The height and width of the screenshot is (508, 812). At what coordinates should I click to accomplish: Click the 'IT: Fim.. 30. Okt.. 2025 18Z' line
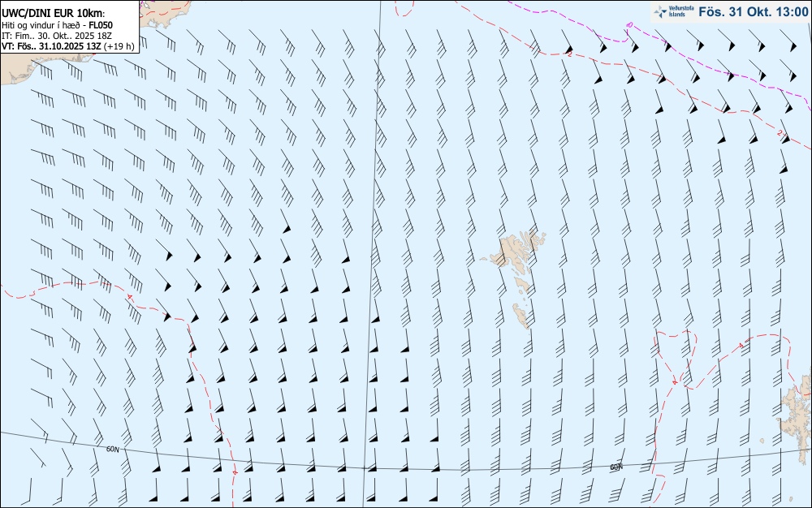pyautogui.click(x=57, y=36)
